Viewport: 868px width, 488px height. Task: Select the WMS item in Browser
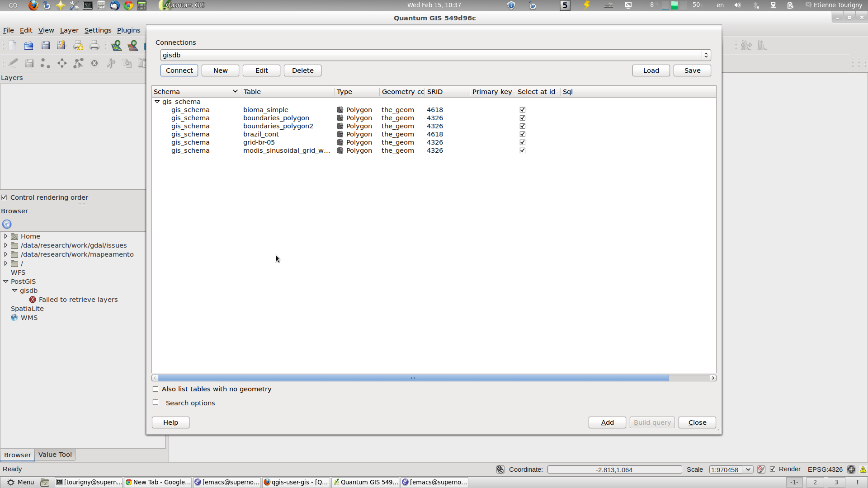coord(29,318)
